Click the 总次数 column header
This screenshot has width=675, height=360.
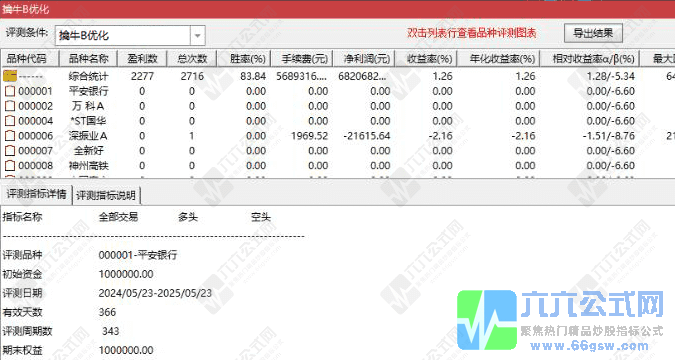click(192, 59)
